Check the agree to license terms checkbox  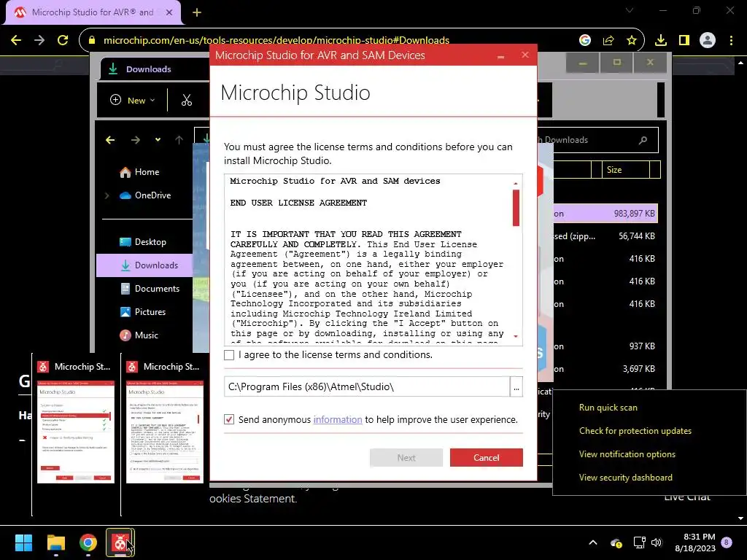coord(229,355)
